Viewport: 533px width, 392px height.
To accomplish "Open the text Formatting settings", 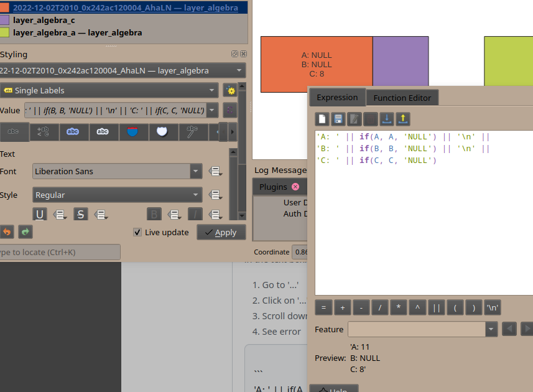I will [42, 132].
